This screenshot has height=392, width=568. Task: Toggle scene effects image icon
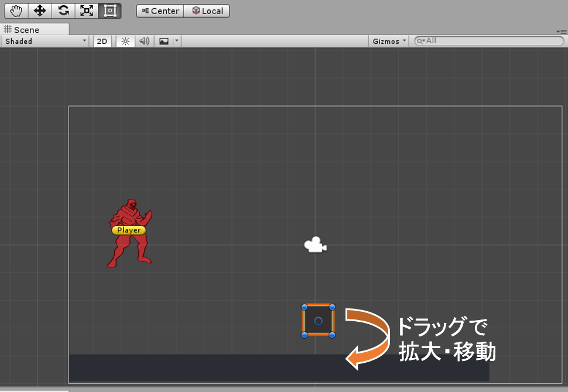click(164, 42)
